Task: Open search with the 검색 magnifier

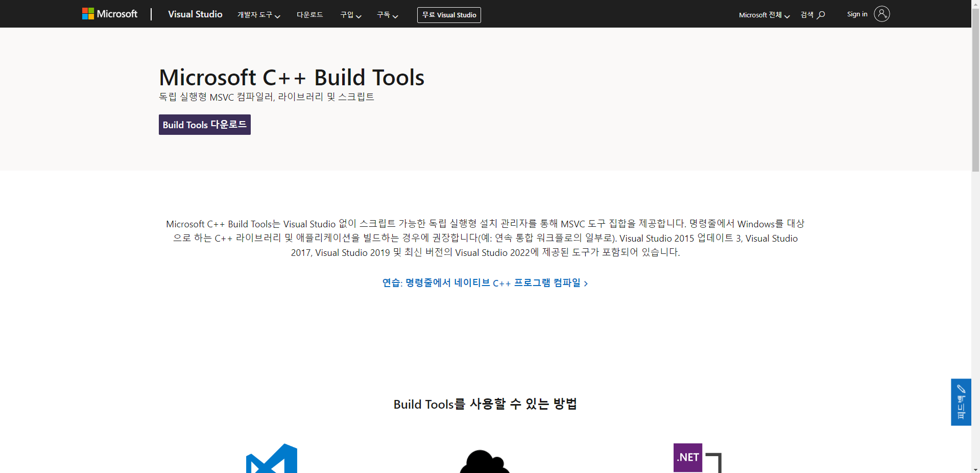Action: coord(812,15)
